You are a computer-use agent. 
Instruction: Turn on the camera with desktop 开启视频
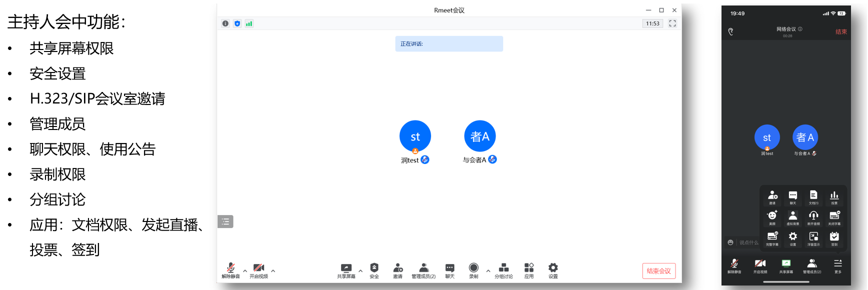pyautogui.click(x=258, y=270)
